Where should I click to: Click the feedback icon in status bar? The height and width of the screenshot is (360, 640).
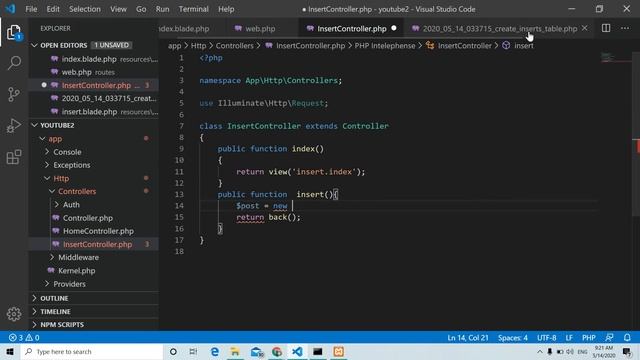tap(609, 338)
